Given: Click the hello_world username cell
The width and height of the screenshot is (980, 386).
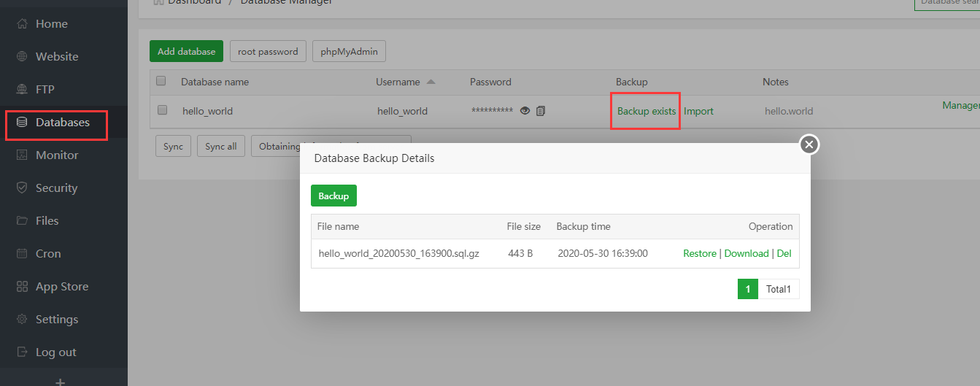Looking at the screenshot, I should click(x=402, y=111).
